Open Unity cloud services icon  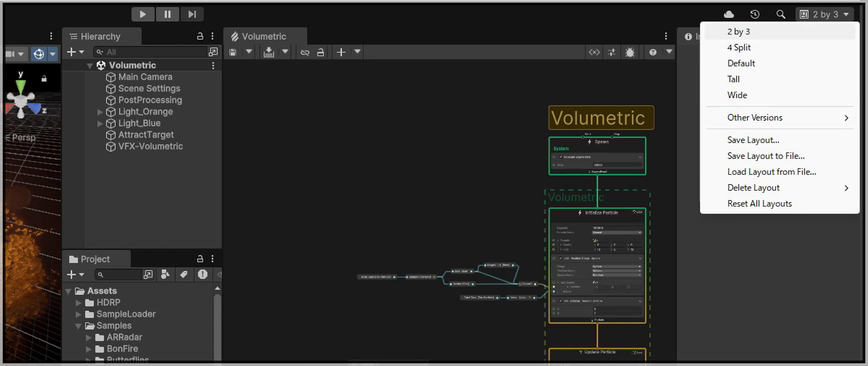(x=729, y=14)
